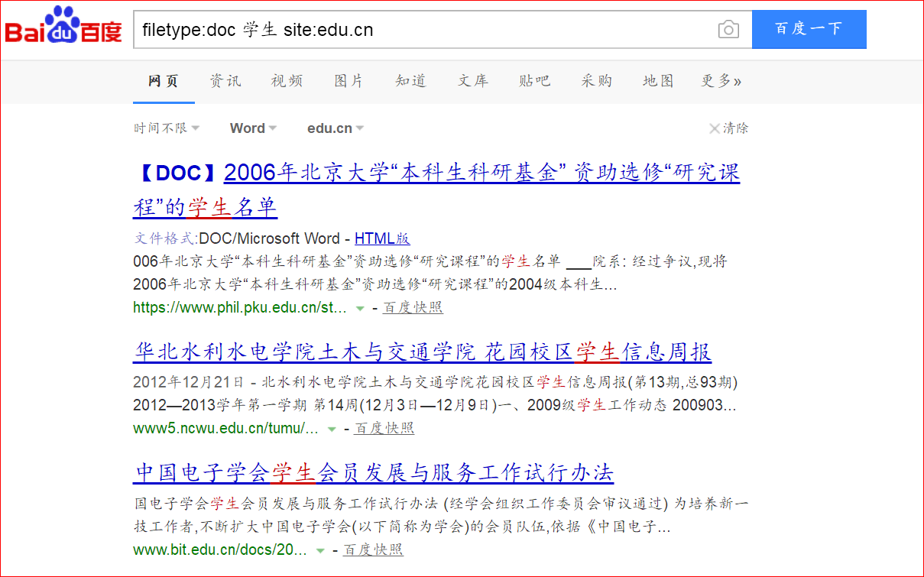The image size is (924, 577).
Task: Expand the 更多» menu
Action: click(x=721, y=81)
